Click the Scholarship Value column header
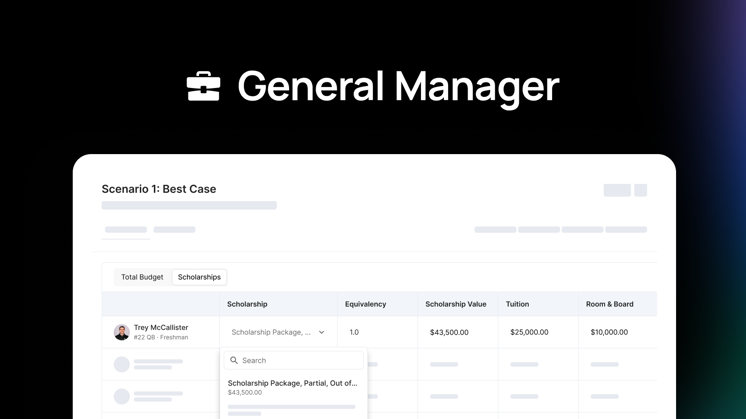Image resolution: width=746 pixels, height=419 pixels. click(x=456, y=304)
